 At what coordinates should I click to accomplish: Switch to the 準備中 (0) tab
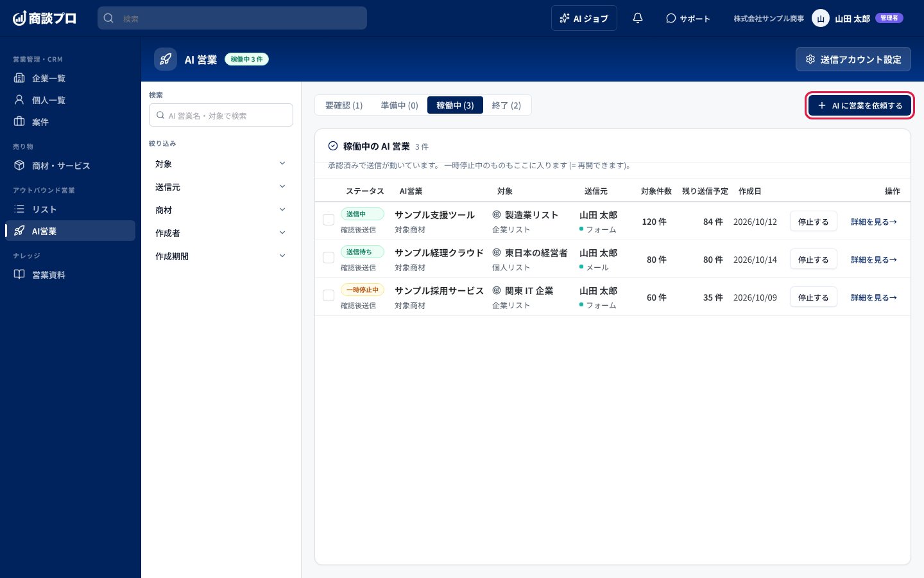click(x=399, y=105)
